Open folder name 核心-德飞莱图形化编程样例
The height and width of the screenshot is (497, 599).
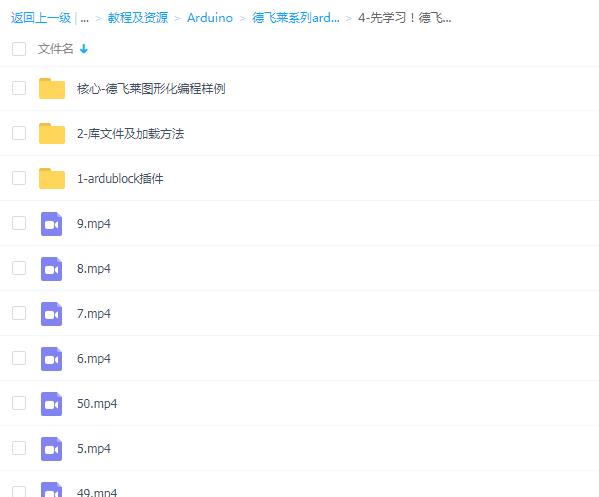tap(151, 89)
